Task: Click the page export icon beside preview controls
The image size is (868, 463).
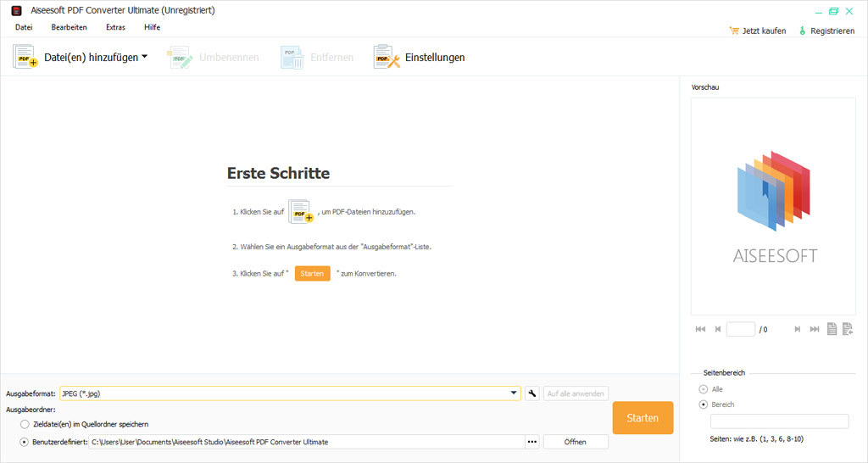Action: pyautogui.click(x=848, y=329)
